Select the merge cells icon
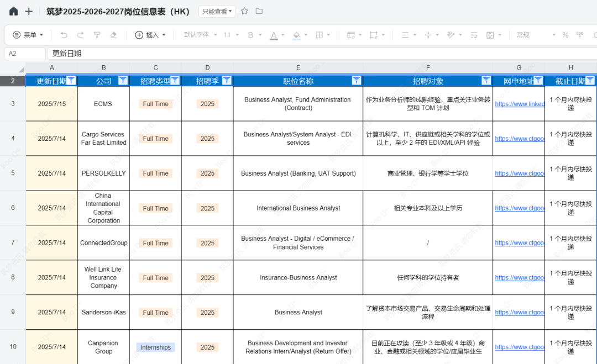 click(x=490, y=35)
